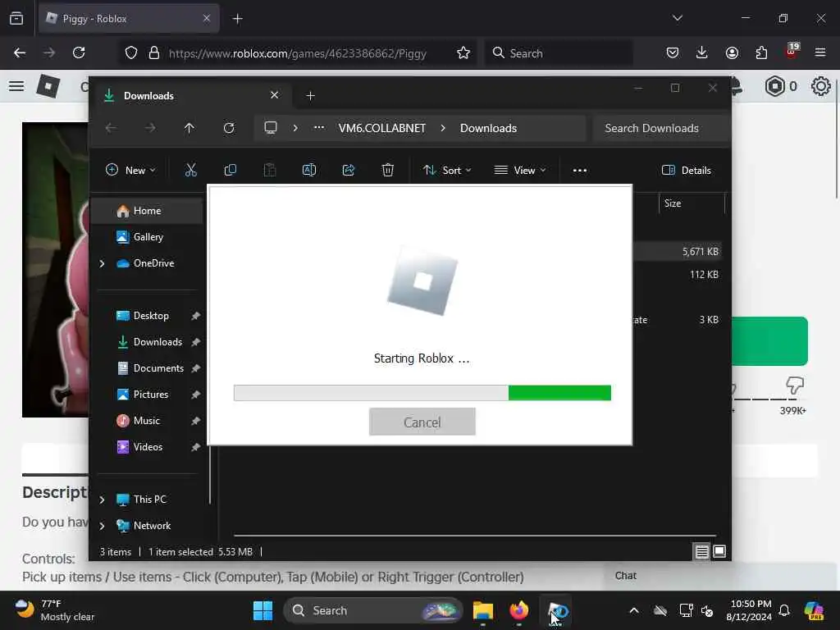The image size is (840, 630).
Task: Open Pictures in the sidebar
Action: point(151,395)
